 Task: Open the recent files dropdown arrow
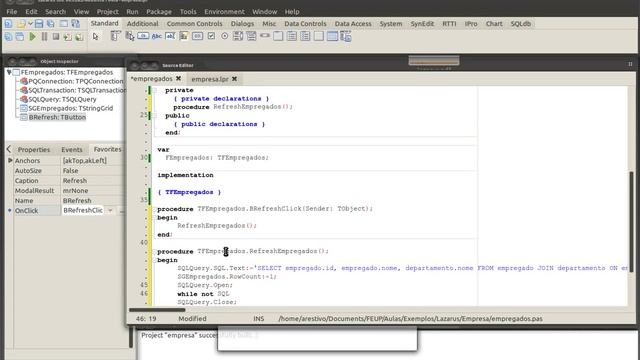(30, 24)
